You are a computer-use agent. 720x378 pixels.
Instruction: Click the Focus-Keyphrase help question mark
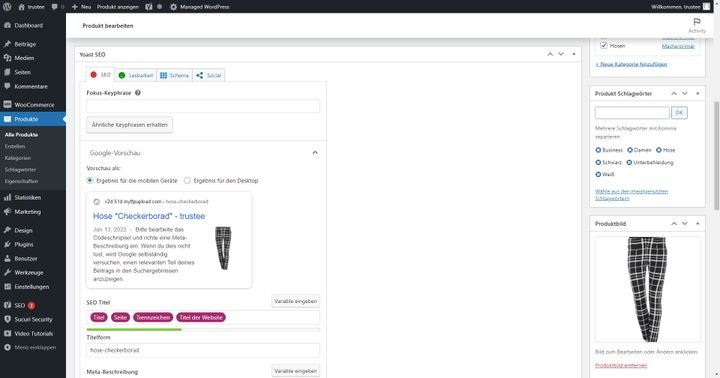click(x=138, y=93)
